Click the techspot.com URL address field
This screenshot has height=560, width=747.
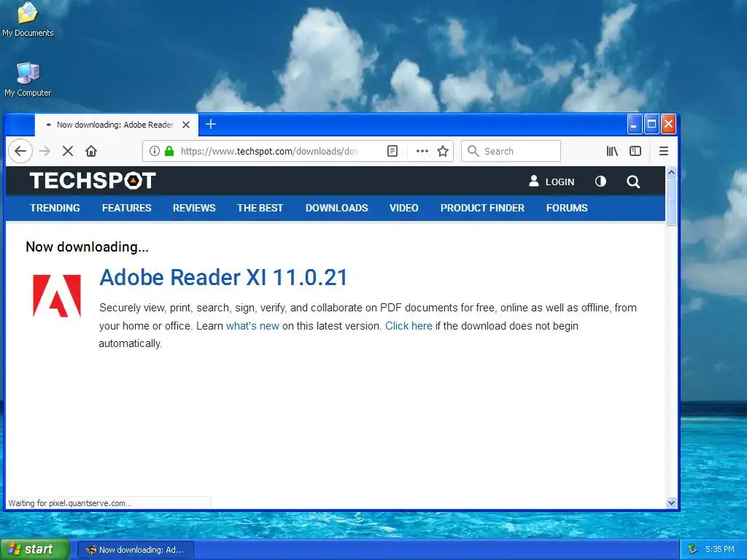269,151
